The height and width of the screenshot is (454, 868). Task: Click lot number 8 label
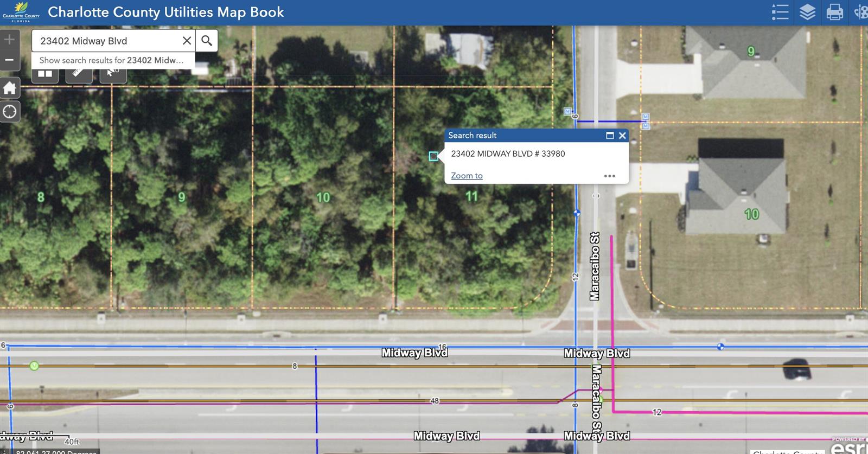[x=41, y=197]
